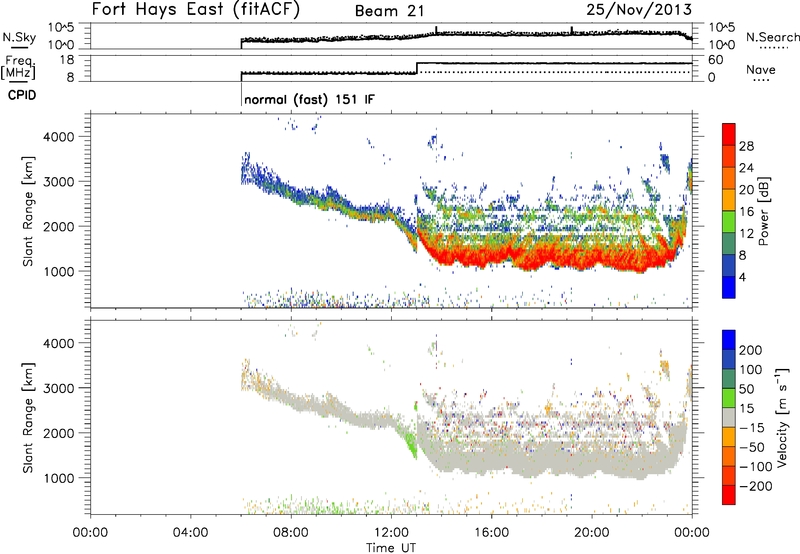This screenshot has height=554, width=800.
Task: Click the '1000' tick on velocity panel axis
Action: pos(58,478)
